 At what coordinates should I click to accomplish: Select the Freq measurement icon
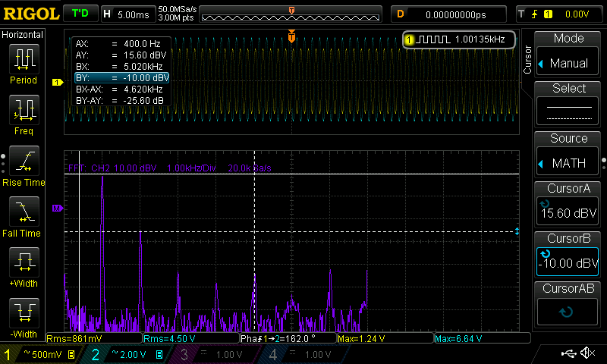pyautogui.click(x=24, y=109)
